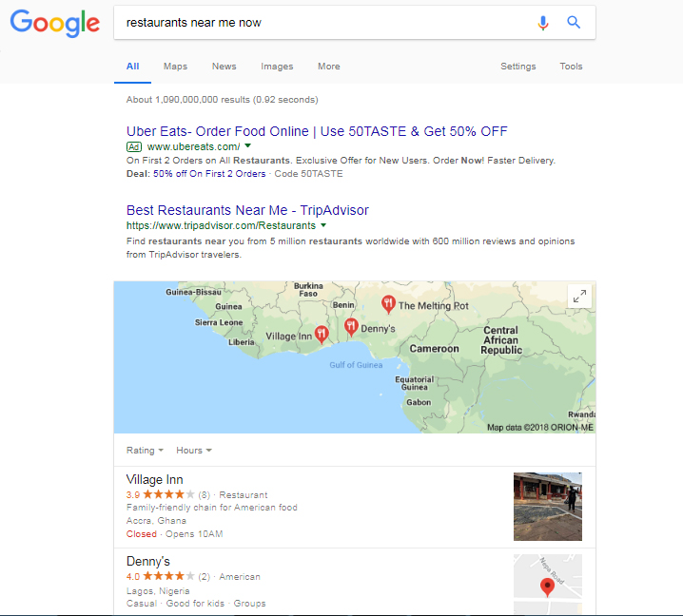
Task: Open search Tools
Action: click(571, 67)
